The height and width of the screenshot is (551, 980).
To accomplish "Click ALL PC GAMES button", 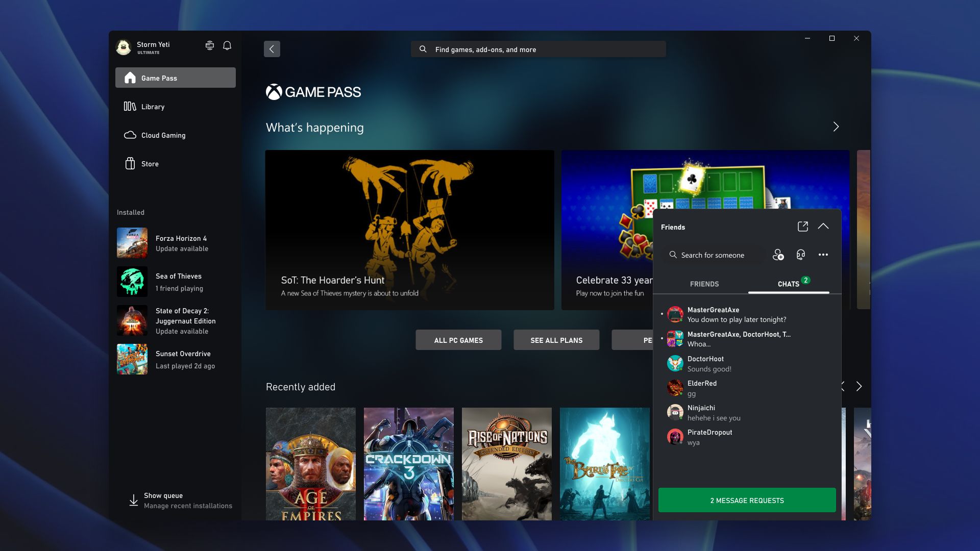I will point(458,340).
